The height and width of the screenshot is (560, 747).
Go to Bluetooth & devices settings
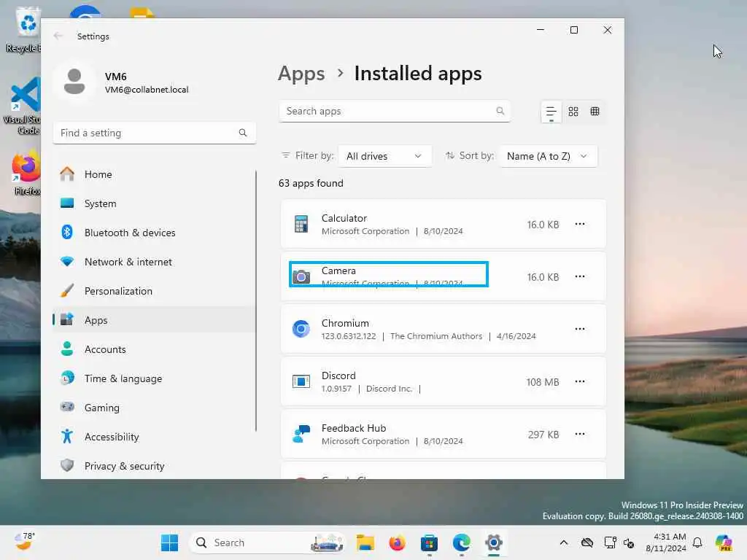(x=154, y=233)
